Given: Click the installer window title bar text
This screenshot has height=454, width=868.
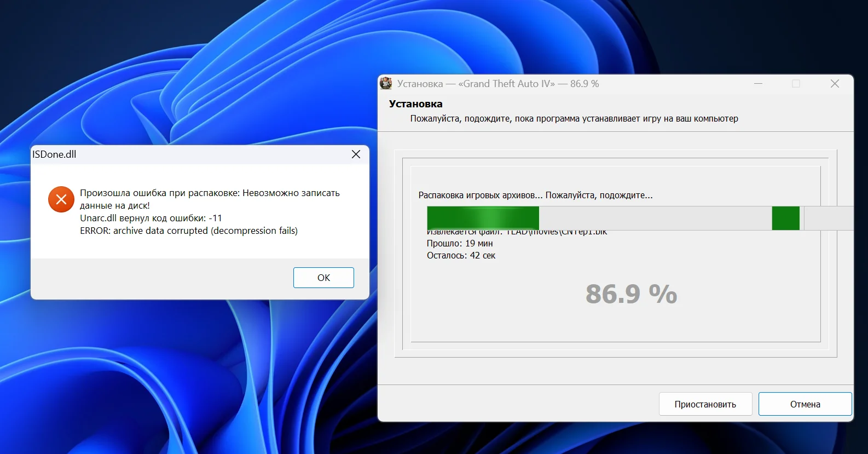Looking at the screenshot, I should [x=498, y=84].
